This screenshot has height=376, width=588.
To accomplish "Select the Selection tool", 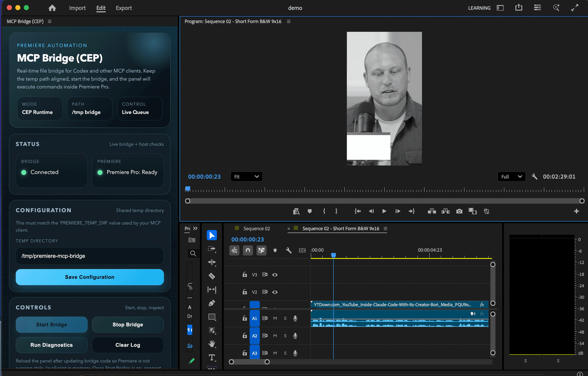I will pos(212,235).
